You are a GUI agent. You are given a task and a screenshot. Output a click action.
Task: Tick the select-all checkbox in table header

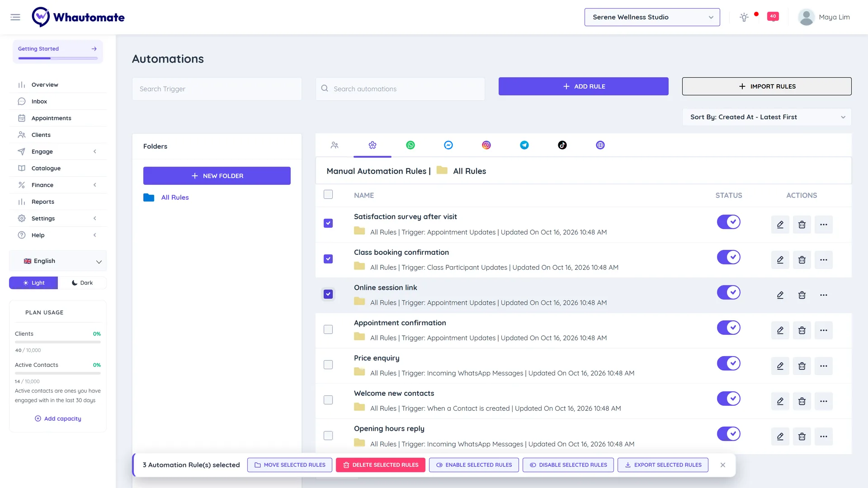(328, 194)
